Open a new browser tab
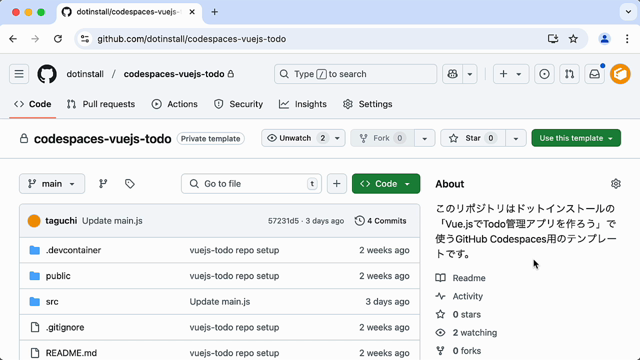Image resolution: width=640 pixels, height=360 pixels. pos(214,12)
